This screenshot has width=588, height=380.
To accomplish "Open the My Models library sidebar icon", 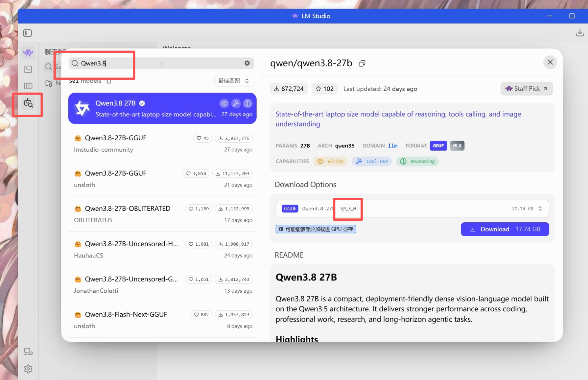I will [x=28, y=86].
